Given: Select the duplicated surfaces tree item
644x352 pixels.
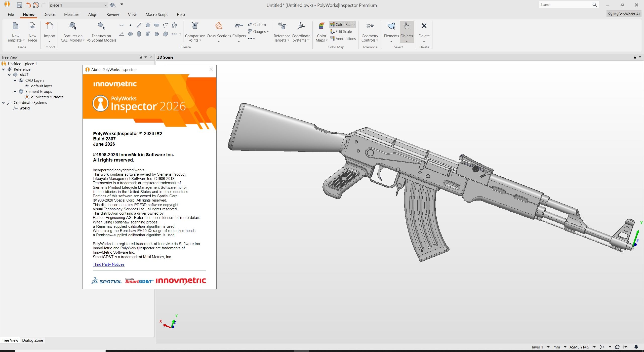Looking at the screenshot, I should [47, 97].
